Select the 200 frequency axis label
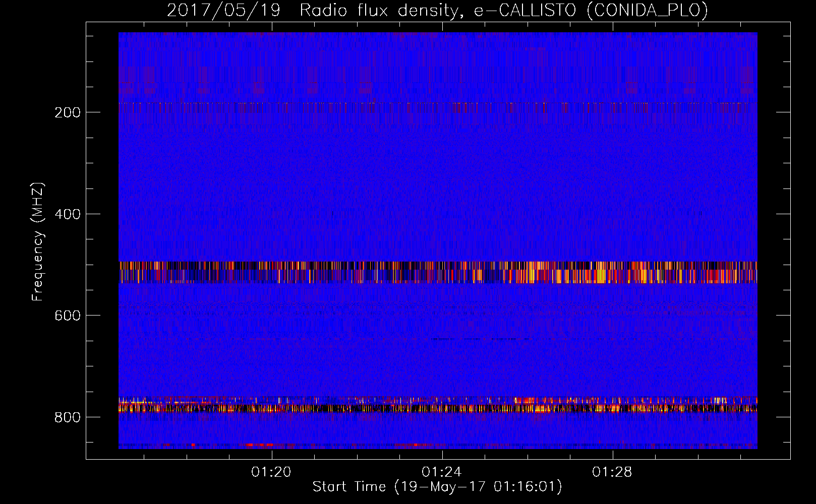 68,112
